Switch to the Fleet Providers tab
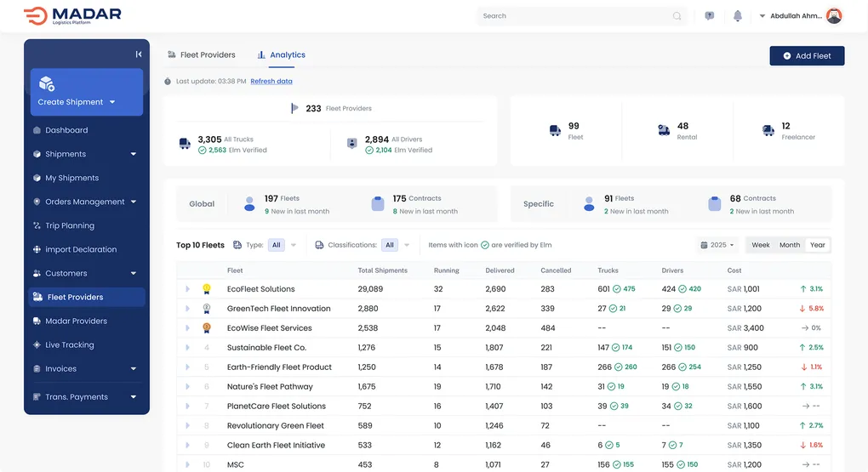The height and width of the screenshot is (472, 868). coord(202,55)
